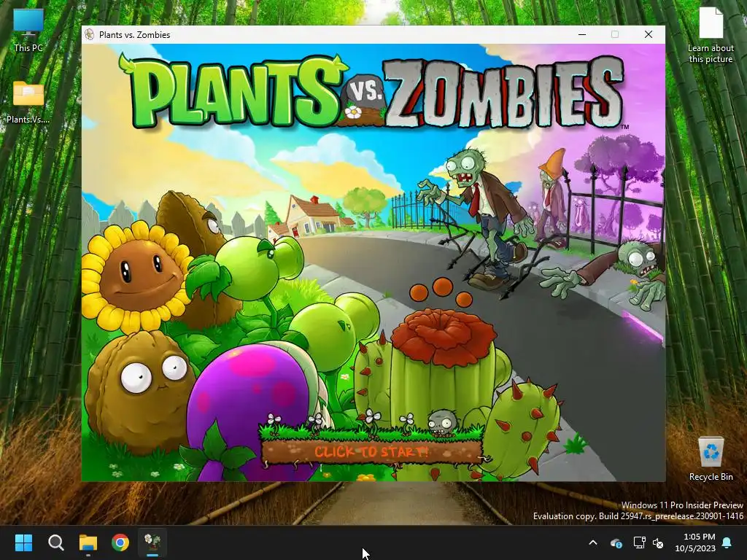Click the 'Click to Start!' button
The image size is (747, 560).
pyautogui.click(x=371, y=451)
